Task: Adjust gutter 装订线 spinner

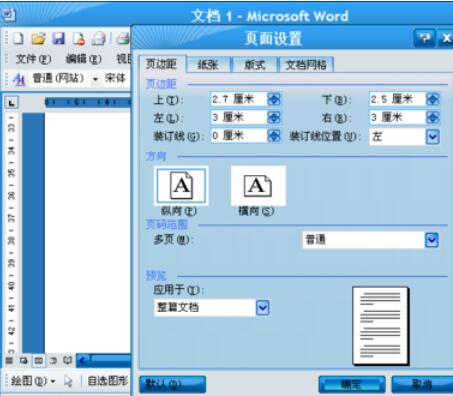Action: click(274, 136)
